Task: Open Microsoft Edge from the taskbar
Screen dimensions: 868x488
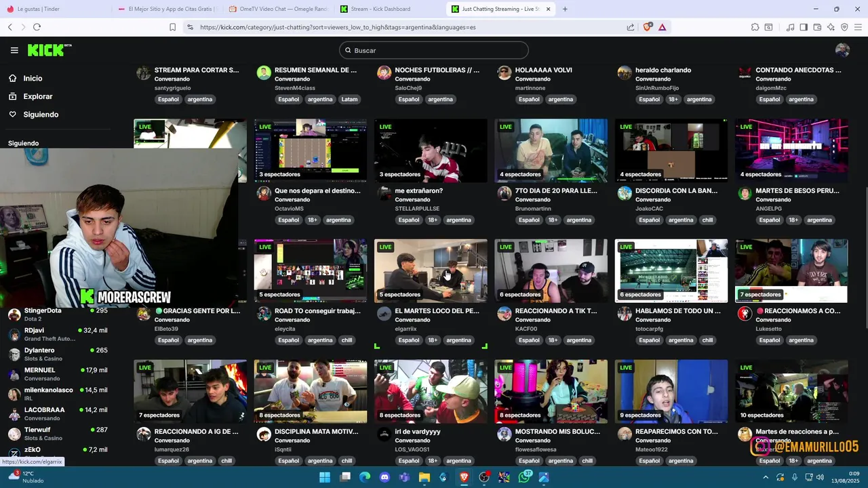Action: 365,477
